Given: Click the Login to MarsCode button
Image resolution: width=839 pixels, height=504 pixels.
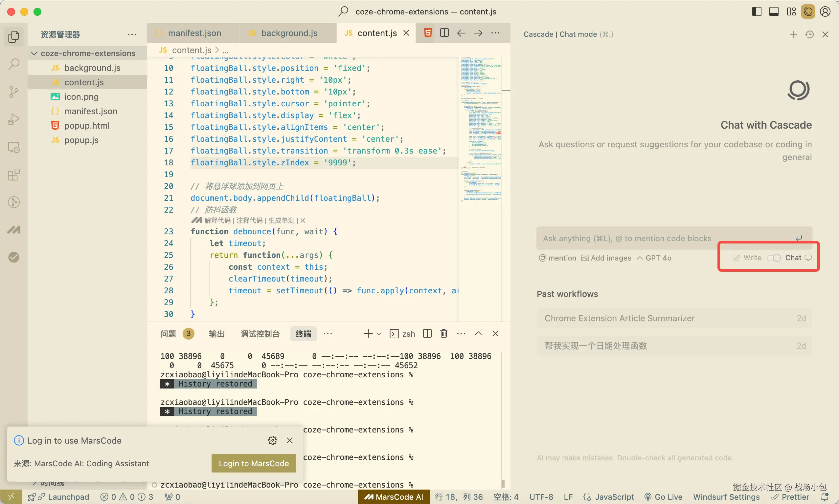Looking at the screenshot, I should pos(254,463).
